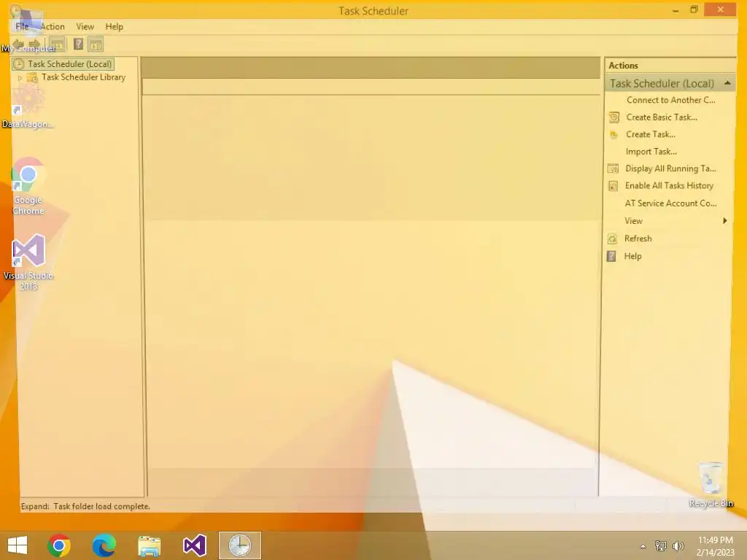The height and width of the screenshot is (560, 747).
Task: Click status bar text 'Task folder load complete'
Action: tap(101, 506)
